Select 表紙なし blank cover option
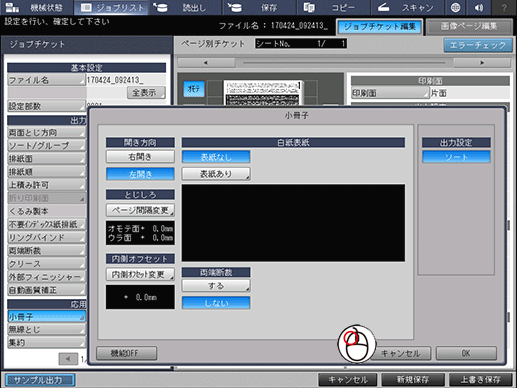The image size is (517, 388). (x=216, y=157)
